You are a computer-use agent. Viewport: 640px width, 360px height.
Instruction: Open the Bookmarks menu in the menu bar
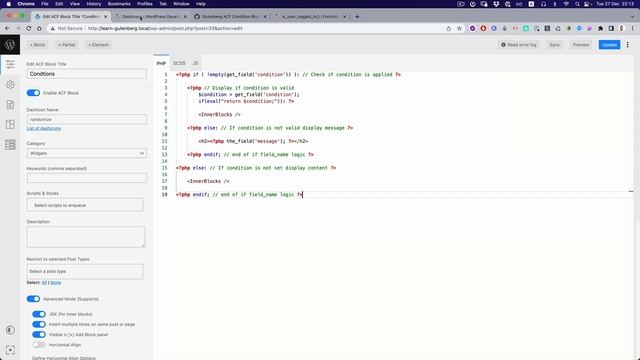point(119,4)
